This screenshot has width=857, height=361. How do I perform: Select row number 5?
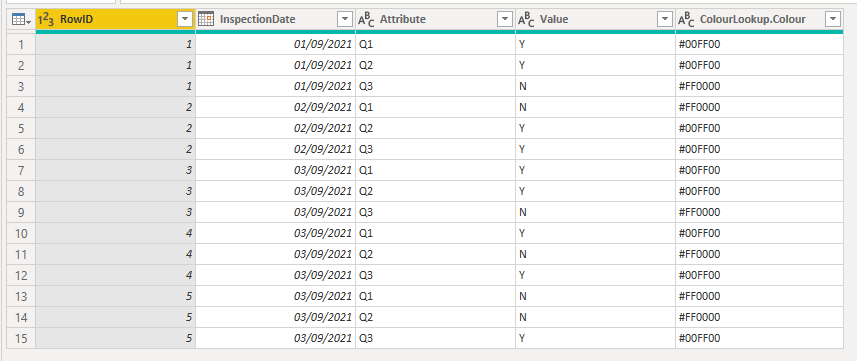(x=21, y=128)
